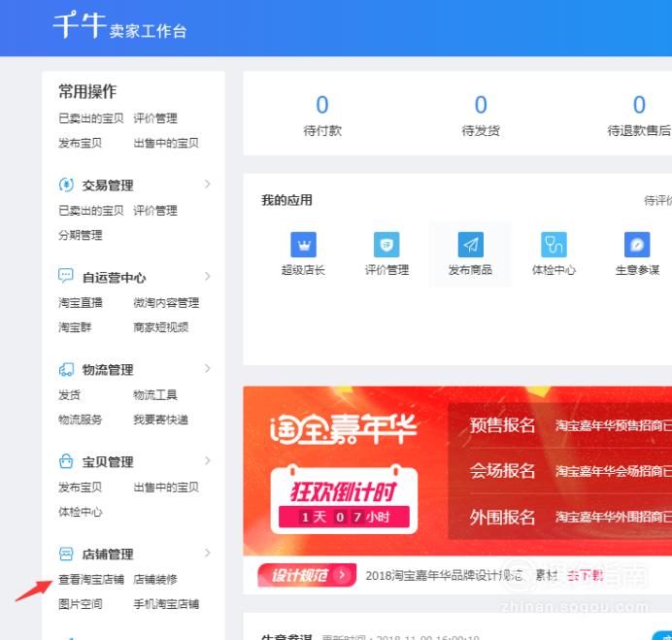Select 会场报名 in the 淘宝嘉年华 banner
The width and height of the screenshot is (672, 640).
[502, 471]
